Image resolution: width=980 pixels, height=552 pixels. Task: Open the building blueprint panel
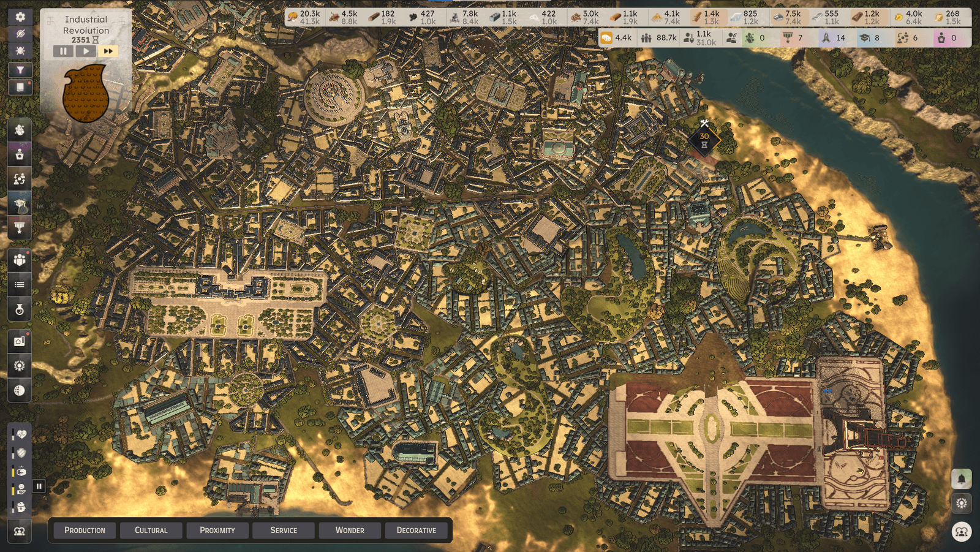(x=20, y=341)
